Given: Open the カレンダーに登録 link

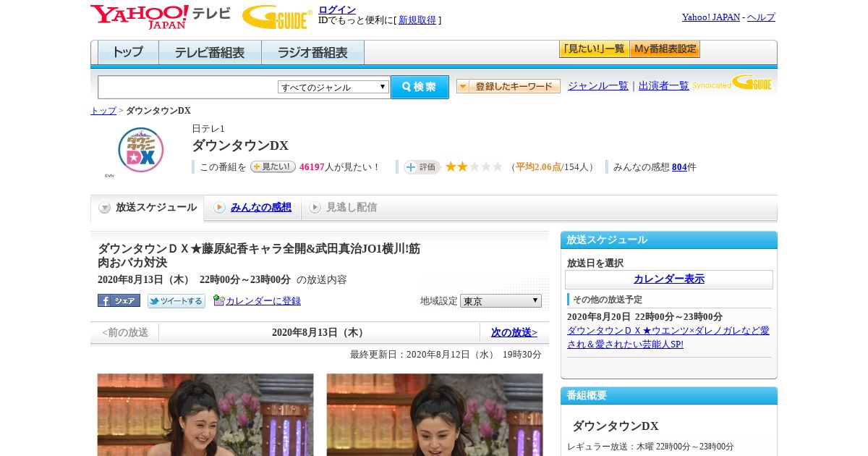Looking at the screenshot, I should click(263, 301).
